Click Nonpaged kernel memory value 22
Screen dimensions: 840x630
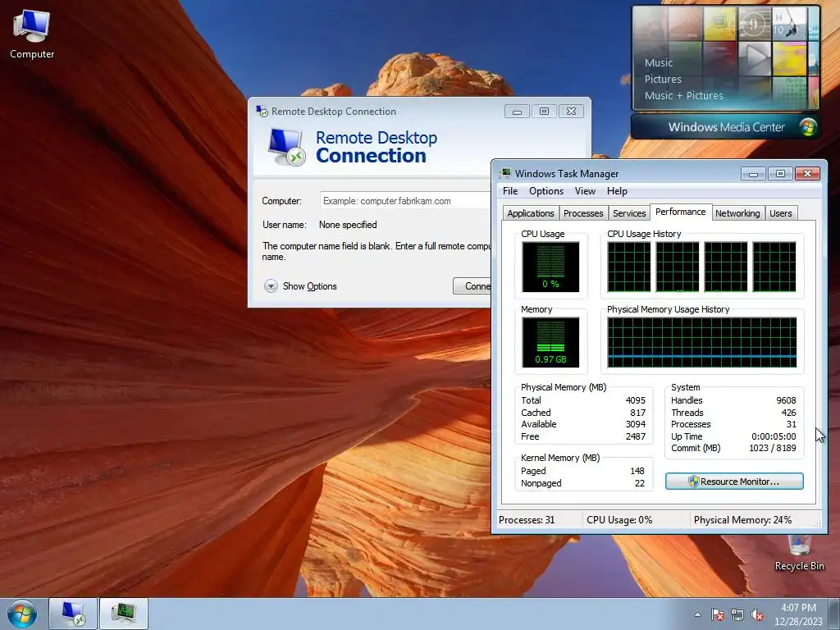(640, 483)
